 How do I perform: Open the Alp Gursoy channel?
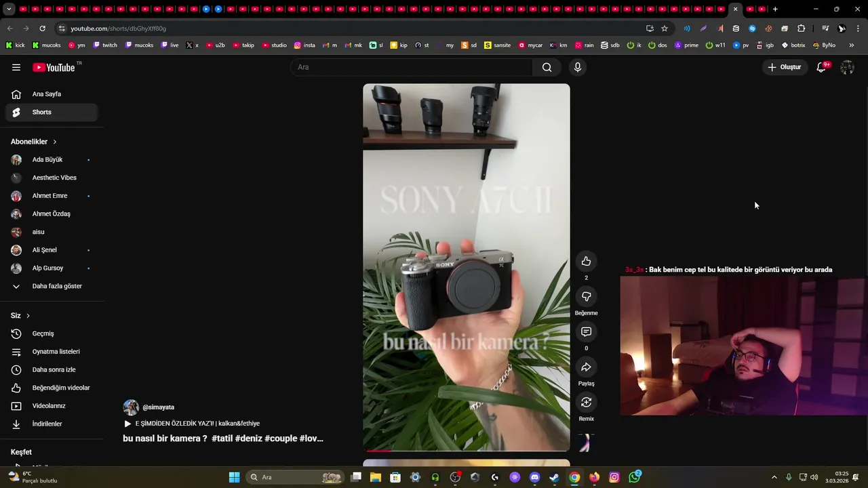pos(52,268)
